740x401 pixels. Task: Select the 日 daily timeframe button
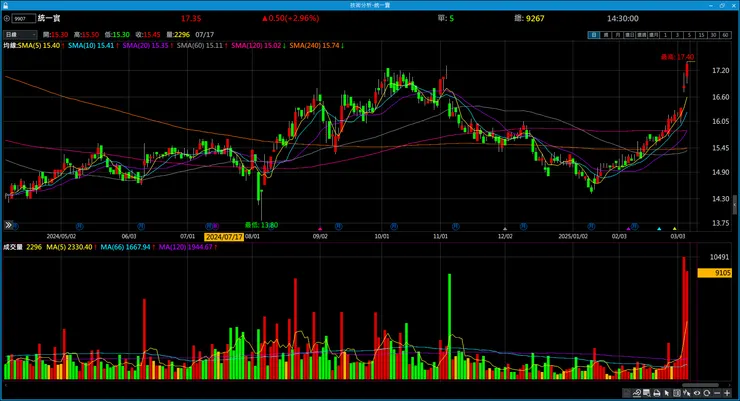tap(593, 35)
